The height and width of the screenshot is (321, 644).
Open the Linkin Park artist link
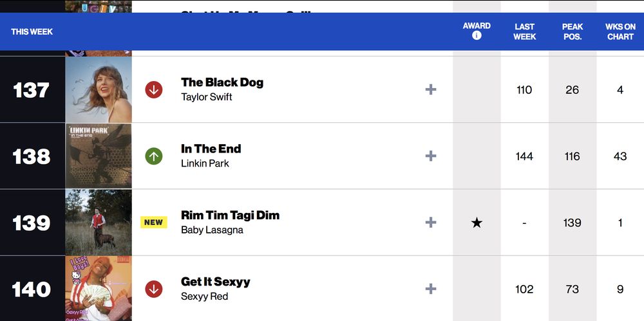click(x=205, y=163)
